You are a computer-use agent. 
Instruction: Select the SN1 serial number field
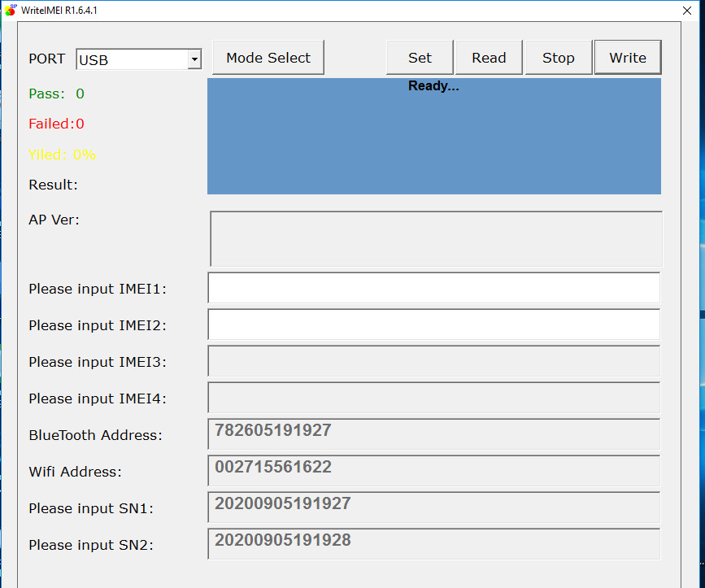433,507
